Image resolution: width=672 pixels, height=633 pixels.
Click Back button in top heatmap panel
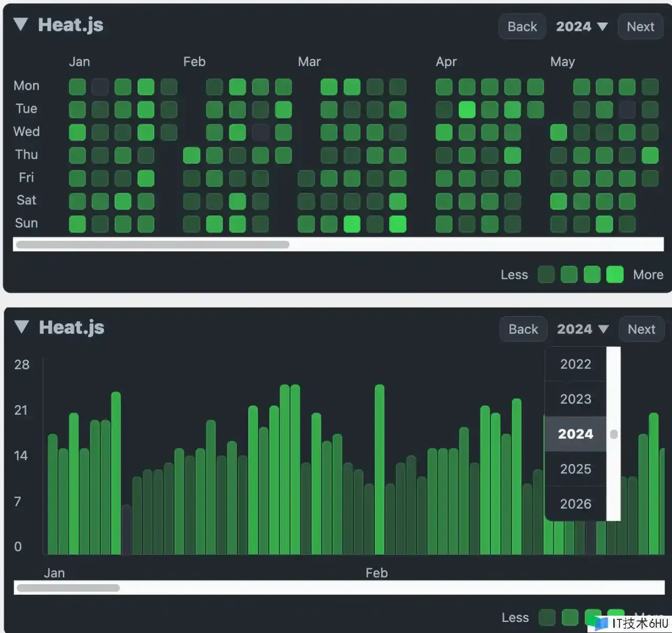(x=522, y=27)
